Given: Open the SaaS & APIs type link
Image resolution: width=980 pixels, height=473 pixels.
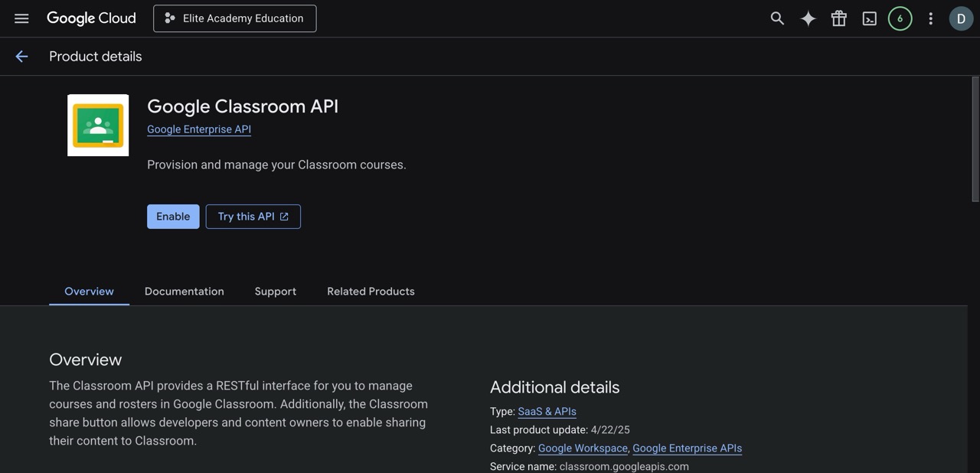Looking at the screenshot, I should [x=547, y=411].
